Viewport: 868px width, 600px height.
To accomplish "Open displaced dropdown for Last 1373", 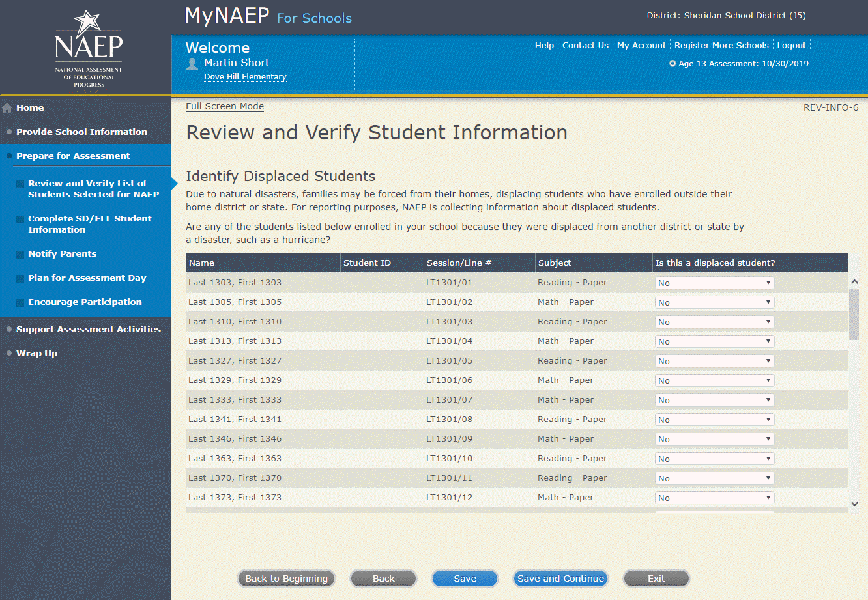I will pos(714,498).
